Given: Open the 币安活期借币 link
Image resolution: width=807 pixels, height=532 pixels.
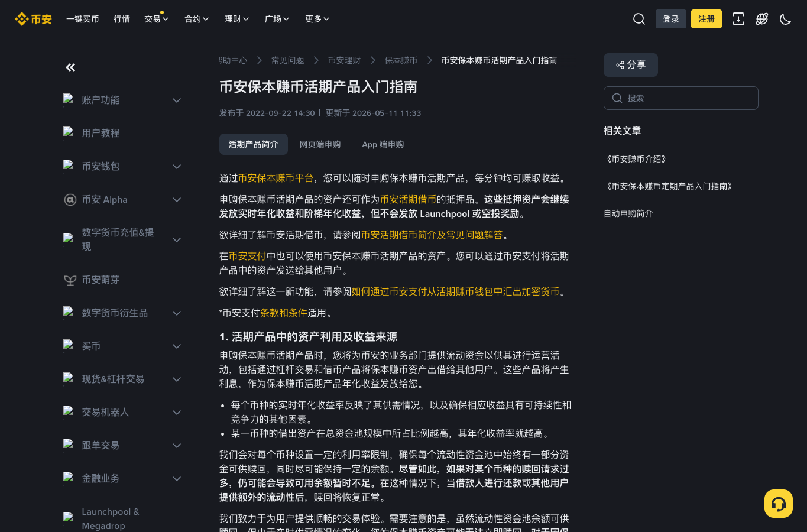Looking at the screenshot, I should [x=409, y=199].
